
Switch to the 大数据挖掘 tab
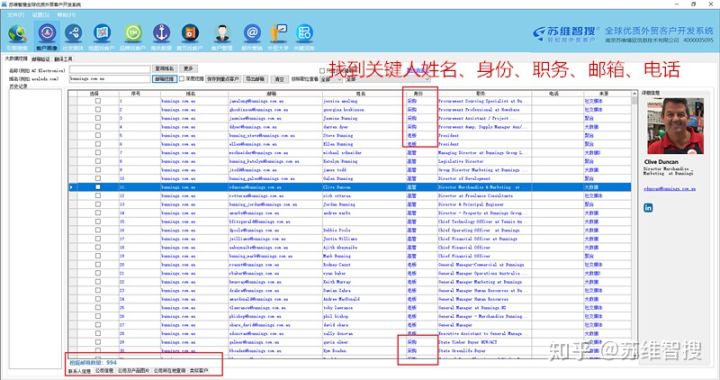tap(16, 59)
